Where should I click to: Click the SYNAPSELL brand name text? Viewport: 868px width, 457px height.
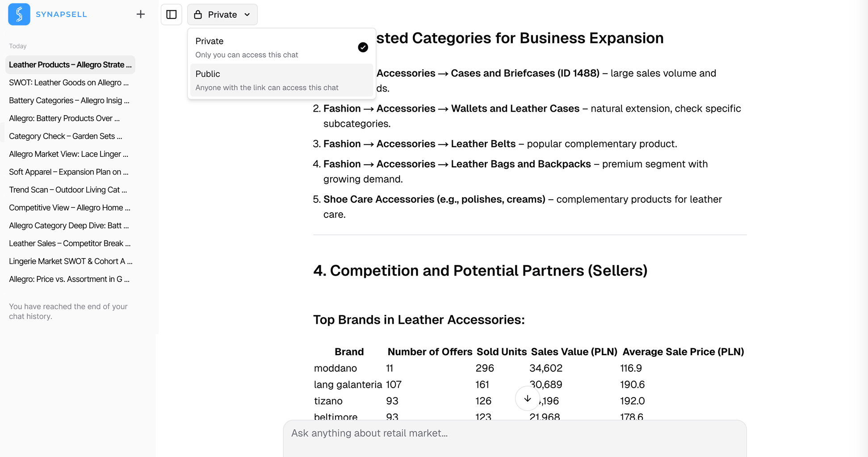(x=61, y=14)
